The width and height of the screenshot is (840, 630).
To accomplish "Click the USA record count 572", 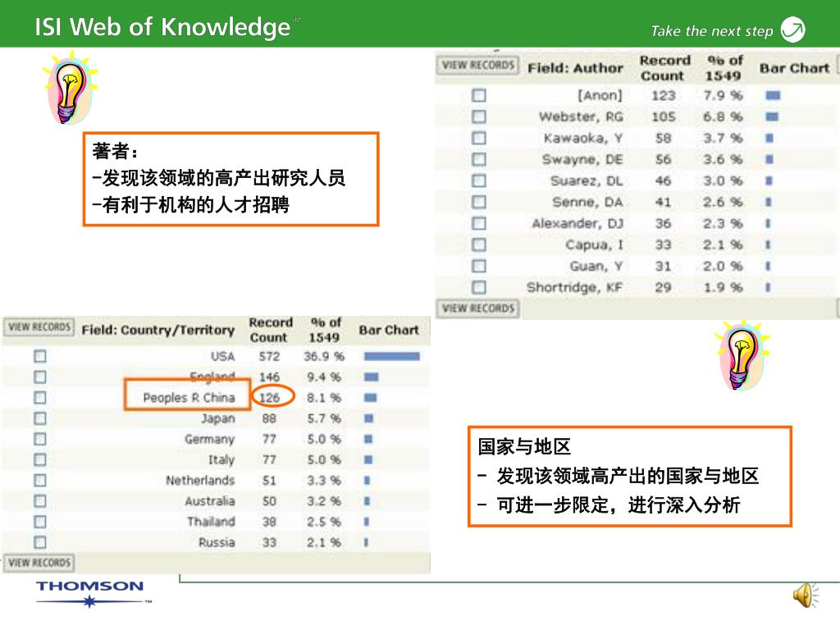I will [x=269, y=356].
